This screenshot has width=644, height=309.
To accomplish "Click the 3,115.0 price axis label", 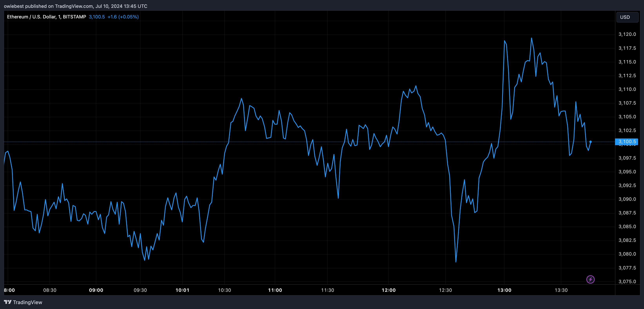I will 627,62.
